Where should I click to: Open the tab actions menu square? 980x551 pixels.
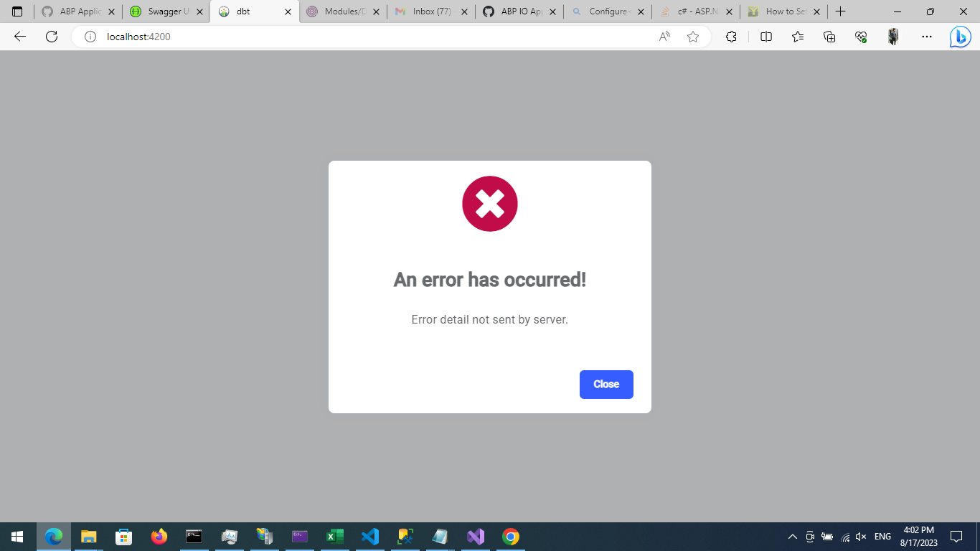click(17, 11)
